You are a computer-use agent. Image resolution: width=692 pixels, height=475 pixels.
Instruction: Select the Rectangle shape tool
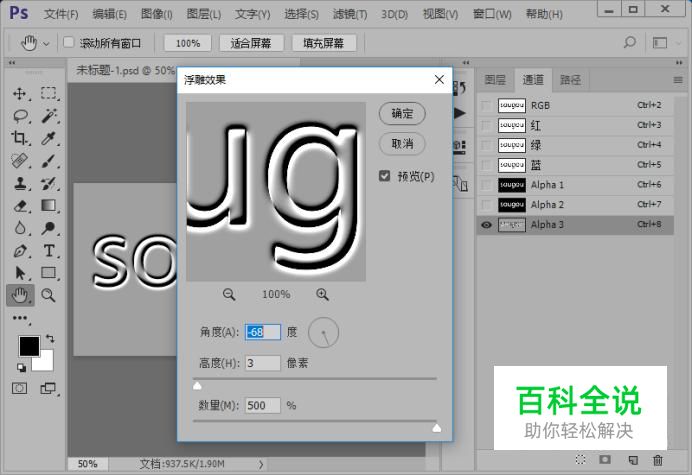(49, 273)
